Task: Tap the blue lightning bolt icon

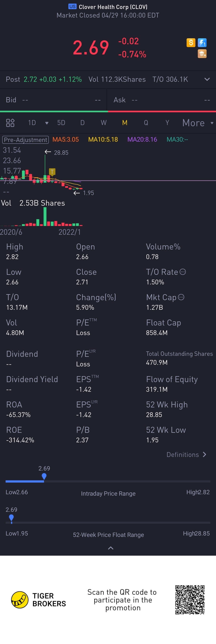Action: pos(202,43)
